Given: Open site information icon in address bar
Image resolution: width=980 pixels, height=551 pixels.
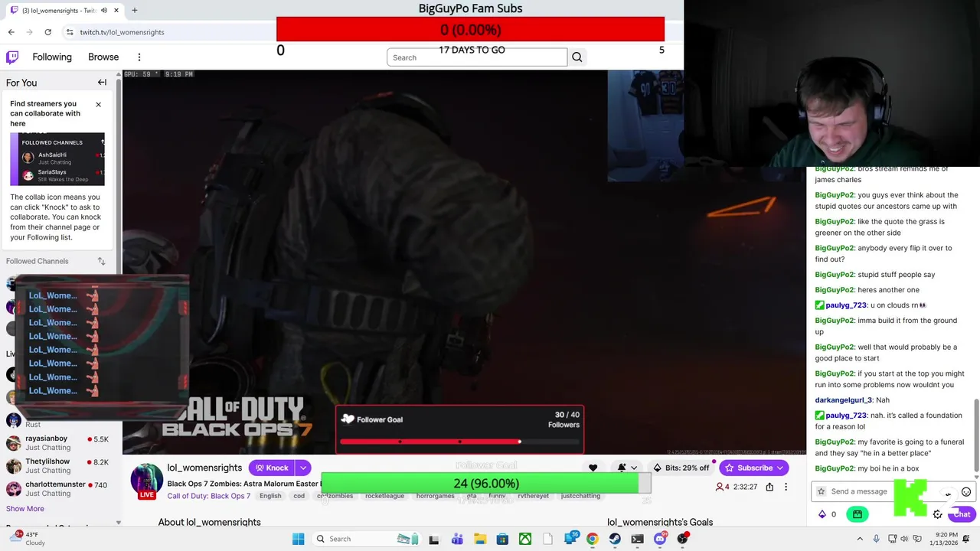Looking at the screenshot, I should 69,32.
